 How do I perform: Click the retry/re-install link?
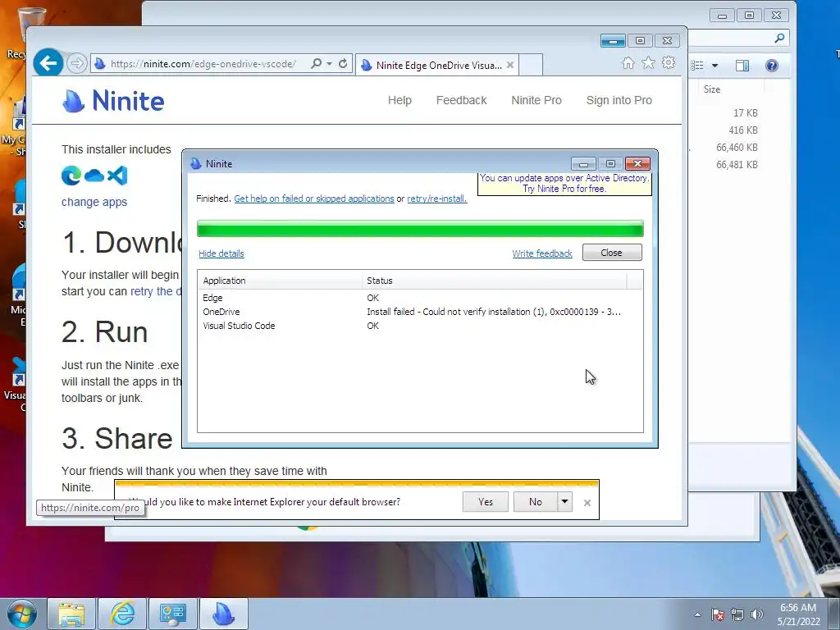click(436, 199)
